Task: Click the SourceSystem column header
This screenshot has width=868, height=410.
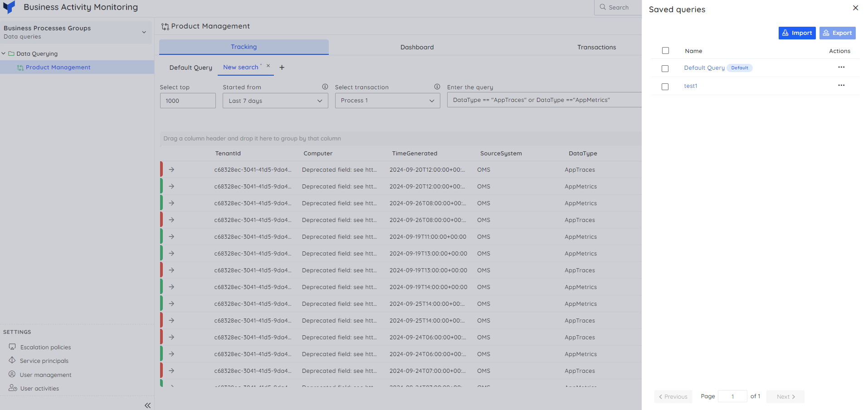Action: pos(501,154)
